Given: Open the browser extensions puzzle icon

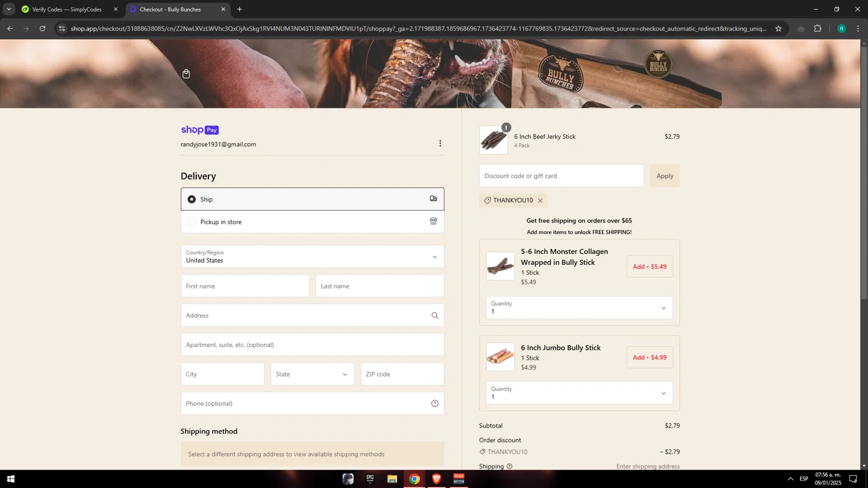Looking at the screenshot, I should (x=818, y=28).
